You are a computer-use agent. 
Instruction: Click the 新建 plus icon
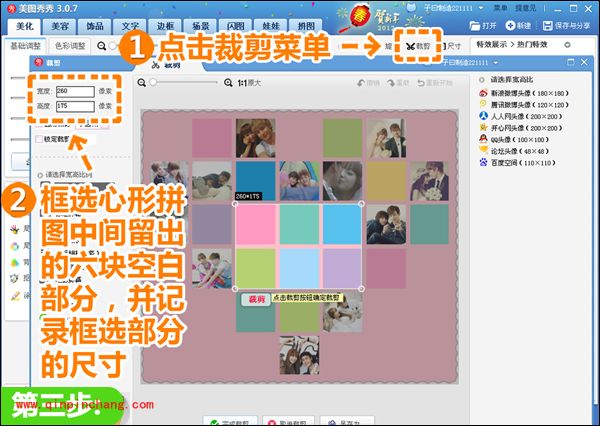[510, 26]
